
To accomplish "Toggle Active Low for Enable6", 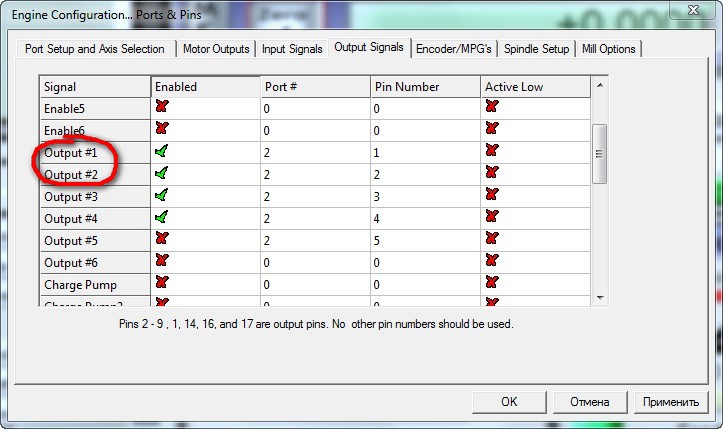I will (x=492, y=128).
